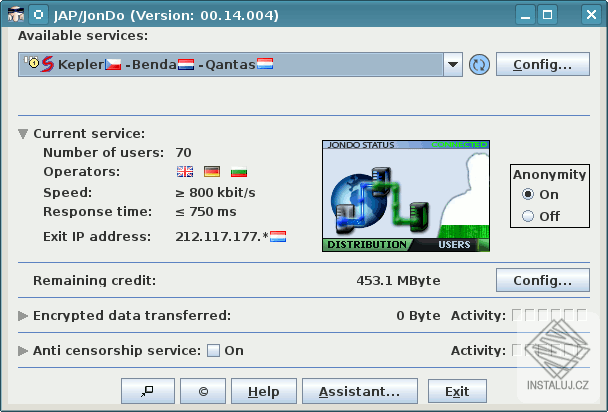This screenshot has height=412, width=608.
Task: Turn Anonymity On radio button
Action: 528,194
